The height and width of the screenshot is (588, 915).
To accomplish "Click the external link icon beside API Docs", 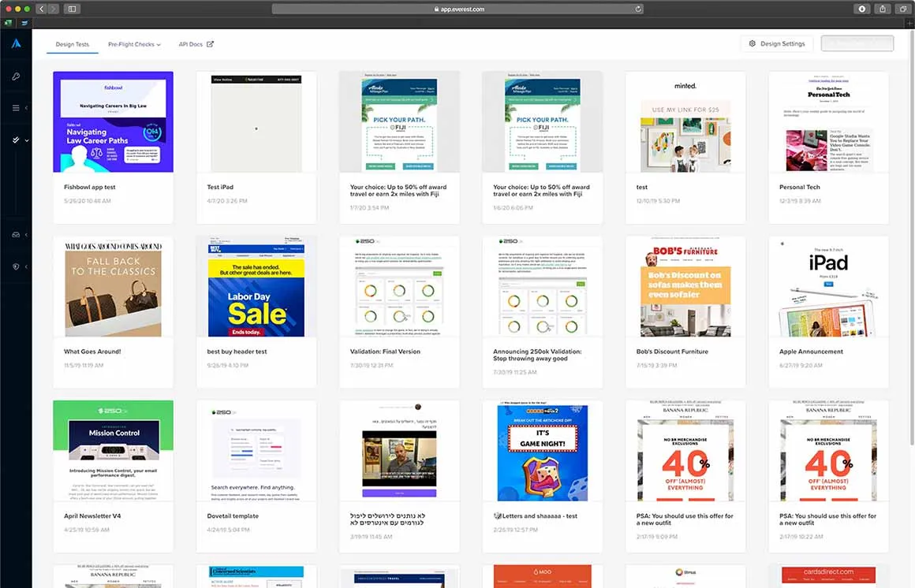I will (210, 44).
